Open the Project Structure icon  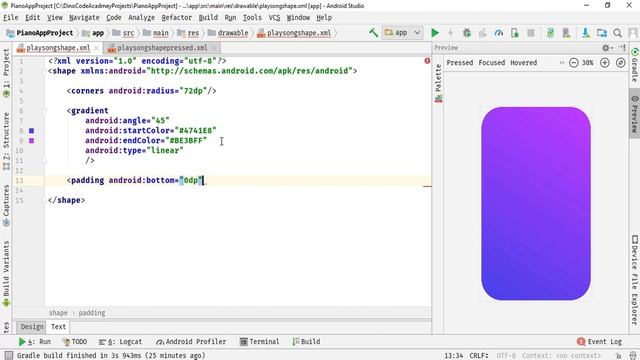pyautogui.click(x=602, y=33)
